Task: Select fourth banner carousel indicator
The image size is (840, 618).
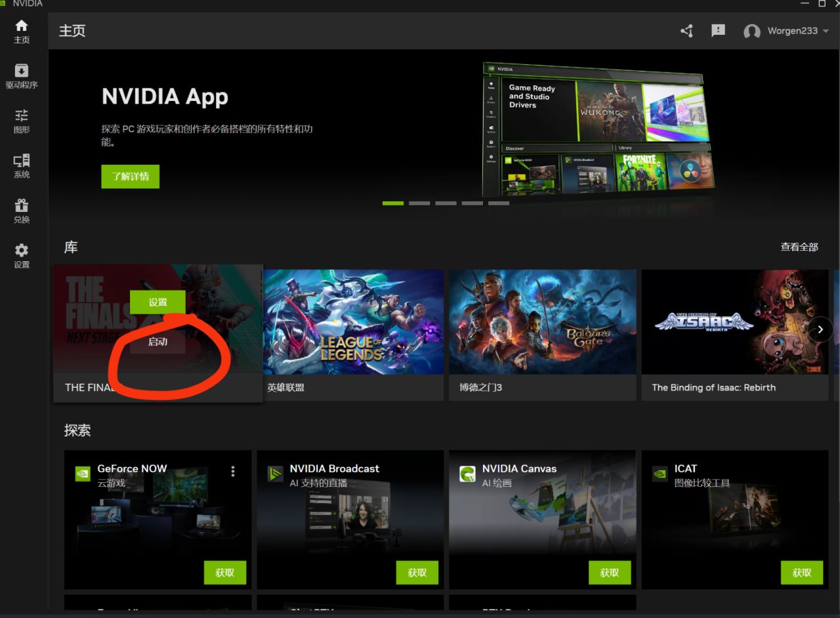Action: click(472, 203)
